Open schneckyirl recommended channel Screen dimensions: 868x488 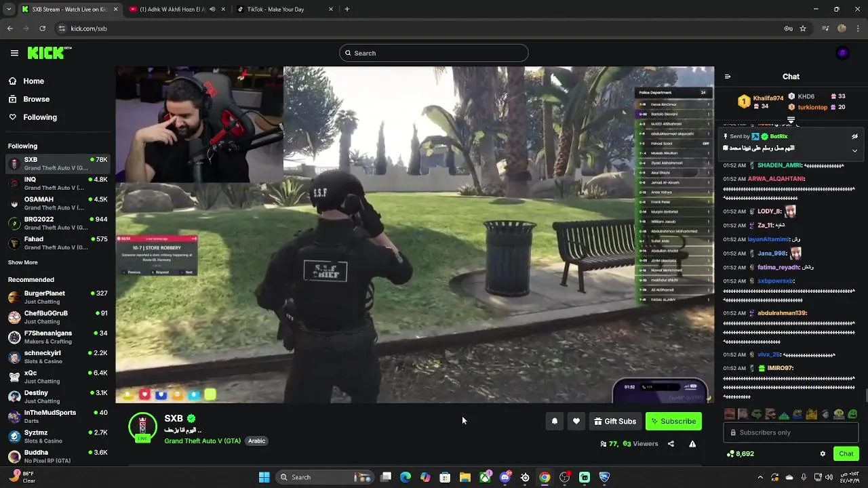(58, 357)
